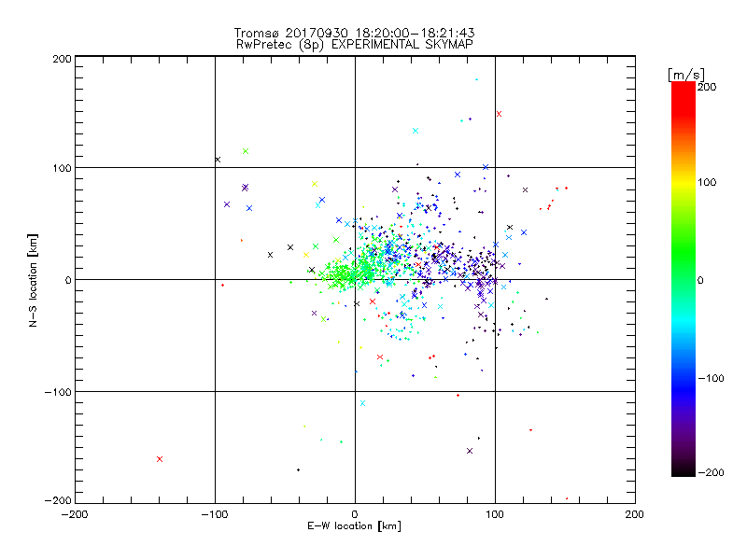Click the isolated red X marker in the lower-left quadrant

pos(160,459)
